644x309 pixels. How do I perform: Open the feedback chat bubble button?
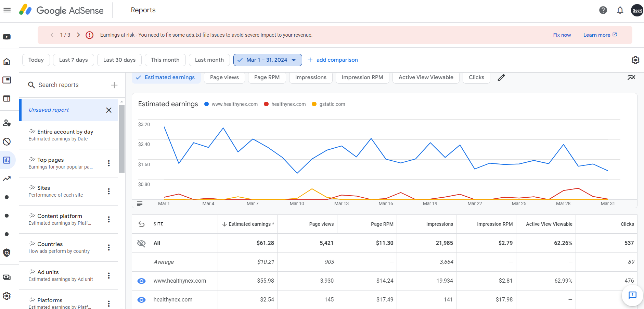(632, 295)
